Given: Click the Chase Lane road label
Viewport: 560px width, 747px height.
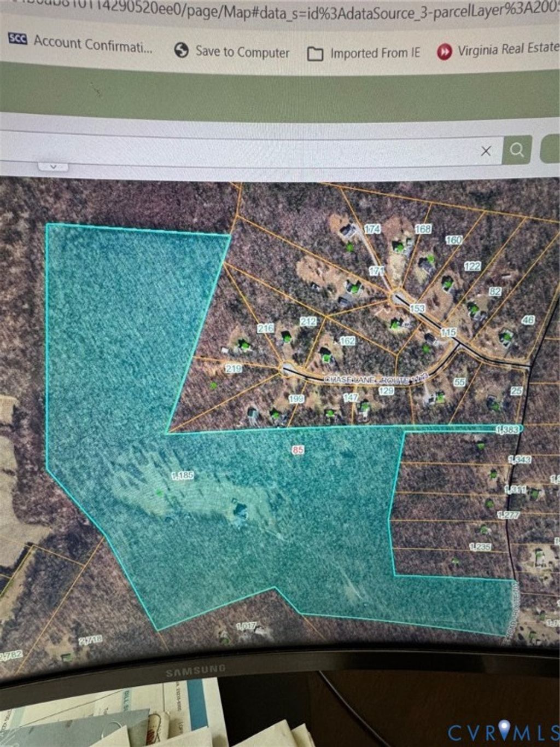Looking at the screenshot, I should 375,379.
